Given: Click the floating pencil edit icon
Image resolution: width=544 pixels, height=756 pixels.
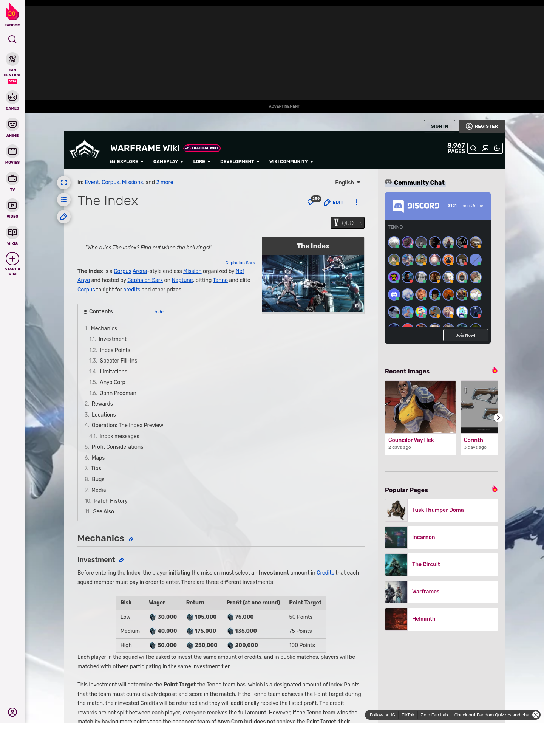Looking at the screenshot, I should coord(64,217).
